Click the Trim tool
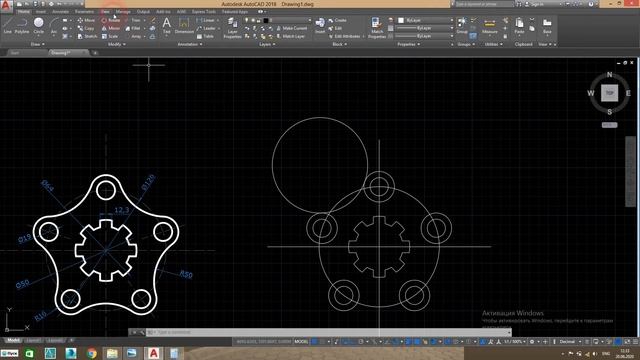Viewport: 640px width, 360px height. coord(133,20)
